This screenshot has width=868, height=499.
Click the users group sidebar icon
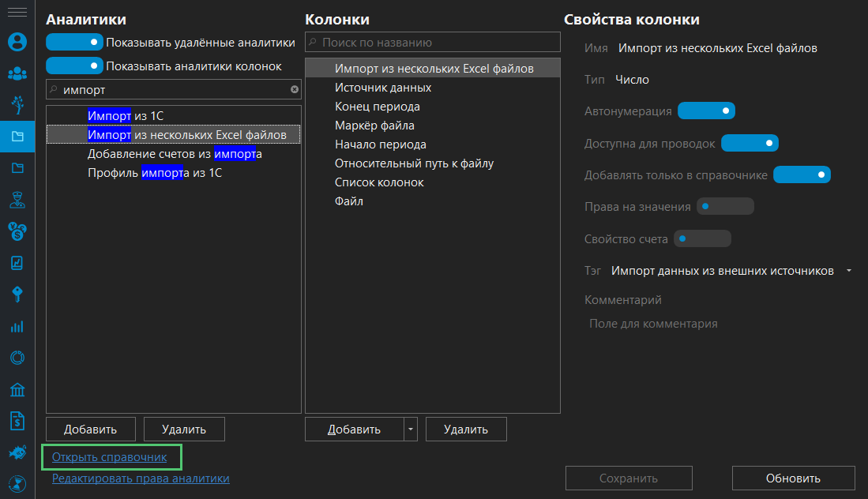(x=17, y=73)
